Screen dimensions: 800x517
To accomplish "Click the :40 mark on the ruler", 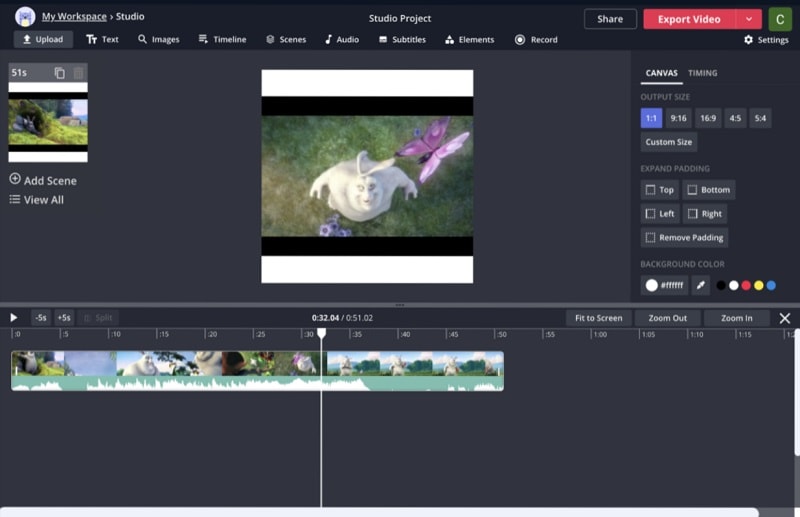I will click(x=404, y=334).
